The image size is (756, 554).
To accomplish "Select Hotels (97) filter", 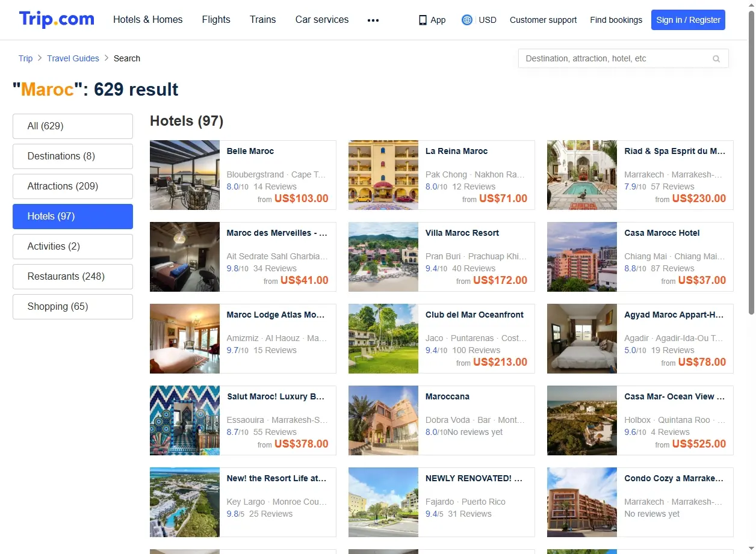I will pyautogui.click(x=73, y=217).
